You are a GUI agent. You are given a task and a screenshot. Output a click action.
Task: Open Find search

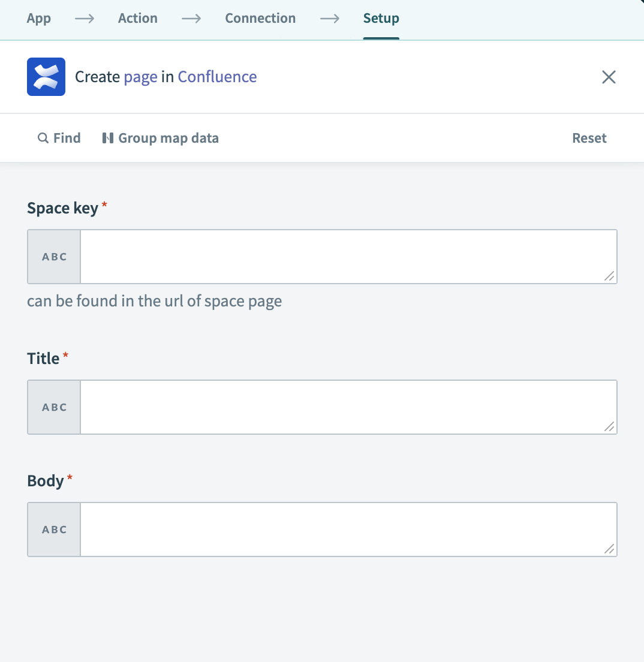pos(59,138)
